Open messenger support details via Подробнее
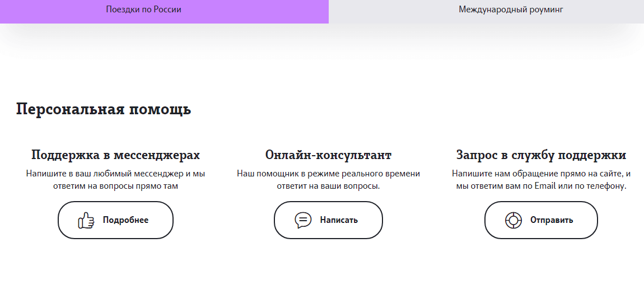644x303 pixels. [115, 220]
